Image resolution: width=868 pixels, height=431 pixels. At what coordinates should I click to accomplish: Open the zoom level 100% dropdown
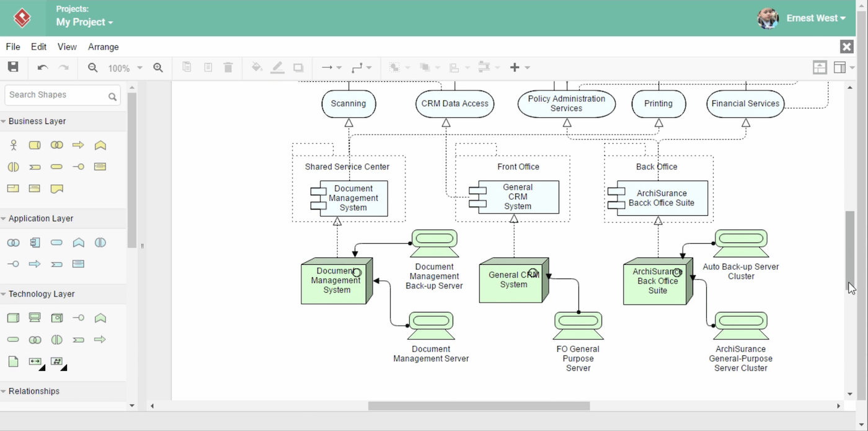124,68
